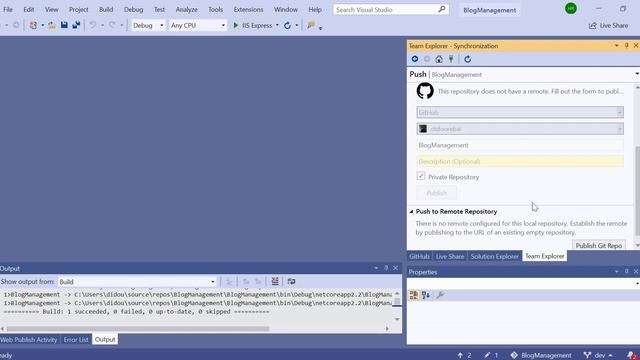The height and width of the screenshot is (360, 640).
Task: Open the File menu
Action: [8, 9]
